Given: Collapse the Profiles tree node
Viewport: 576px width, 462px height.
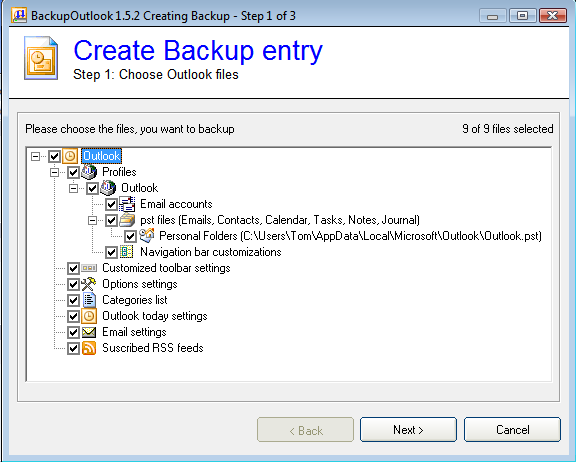Looking at the screenshot, I should click(x=54, y=172).
